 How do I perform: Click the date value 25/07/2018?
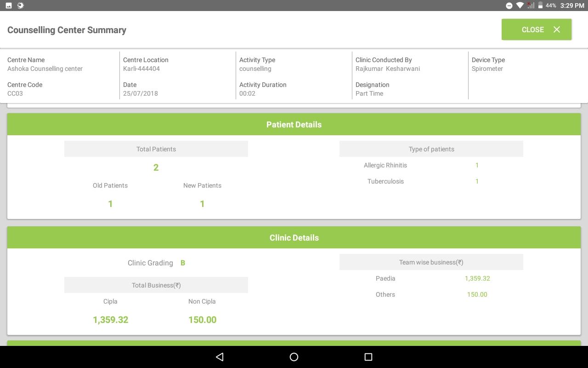coord(141,93)
